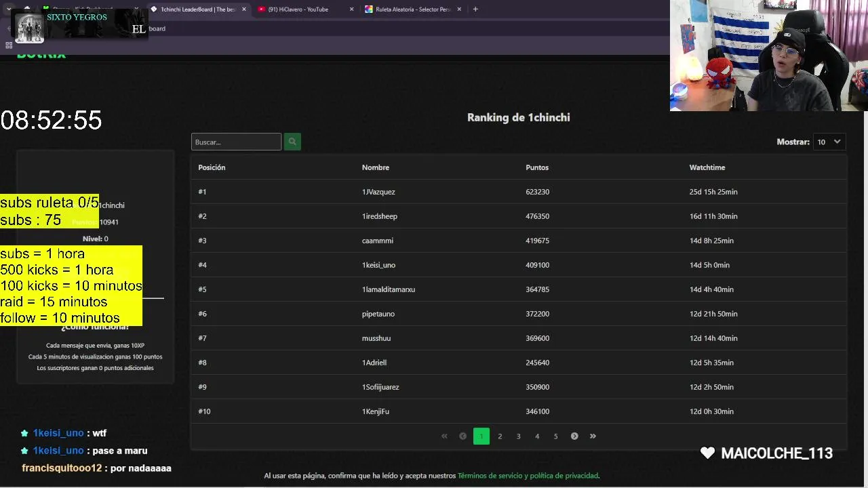Click the Puntos column header

tap(537, 167)
